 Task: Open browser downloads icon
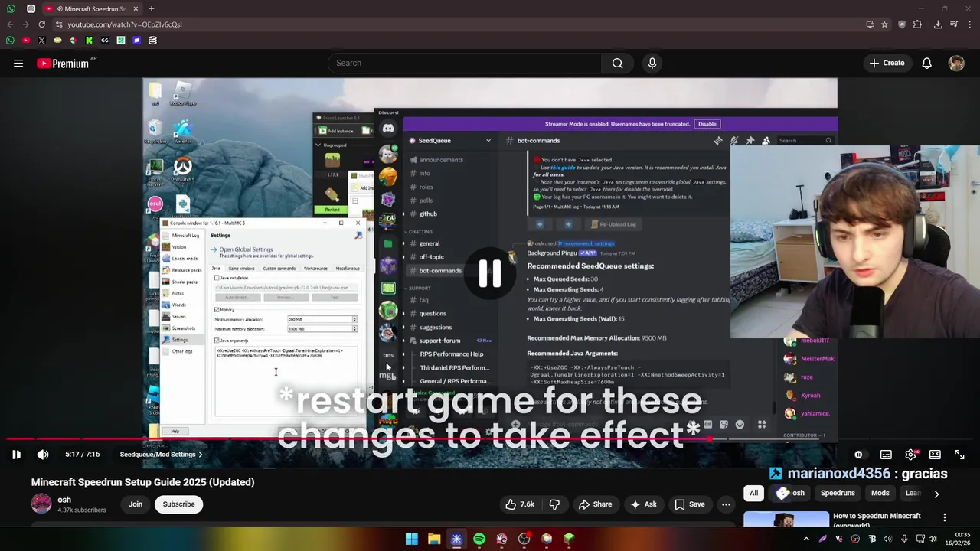point(938,24)
